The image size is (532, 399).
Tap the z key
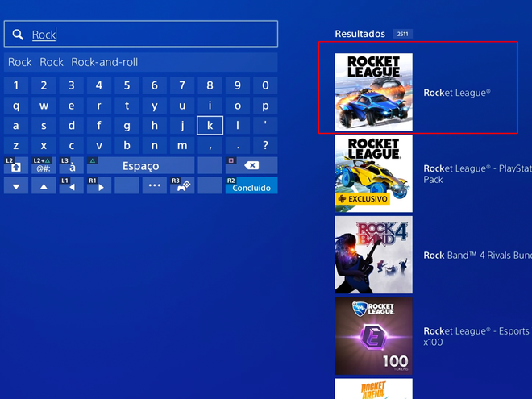point(16,146)
